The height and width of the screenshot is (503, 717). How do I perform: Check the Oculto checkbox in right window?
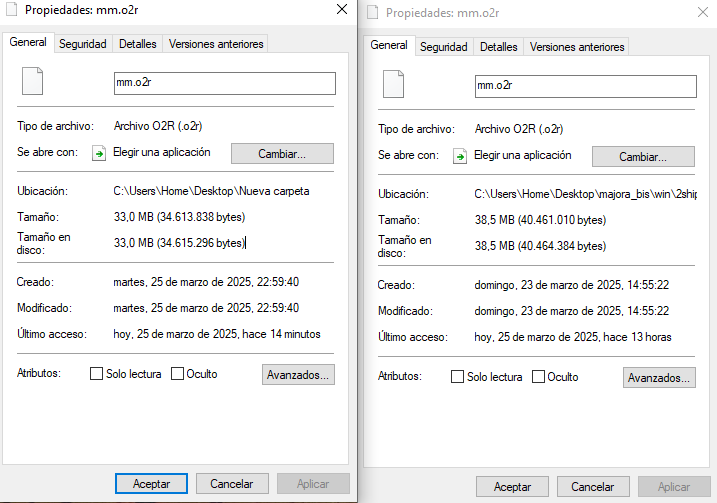539,377
